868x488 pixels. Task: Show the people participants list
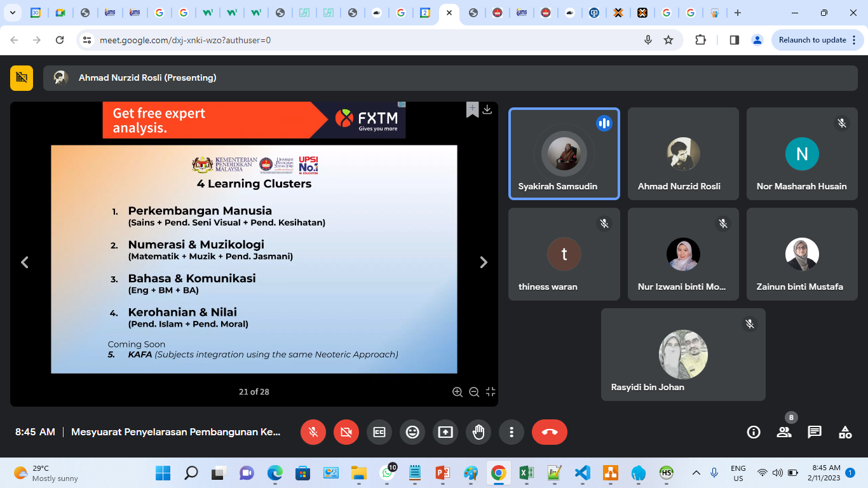tap(784, 432)
